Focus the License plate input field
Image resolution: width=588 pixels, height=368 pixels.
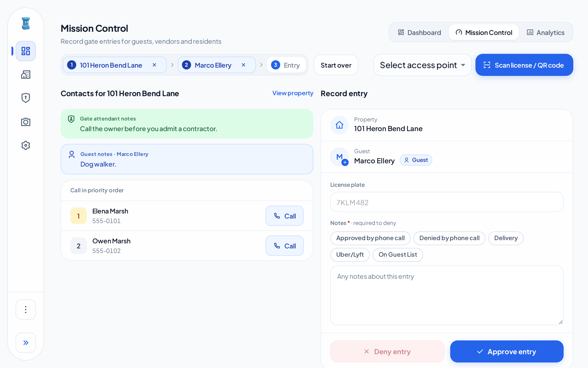[x=447, y=202]
